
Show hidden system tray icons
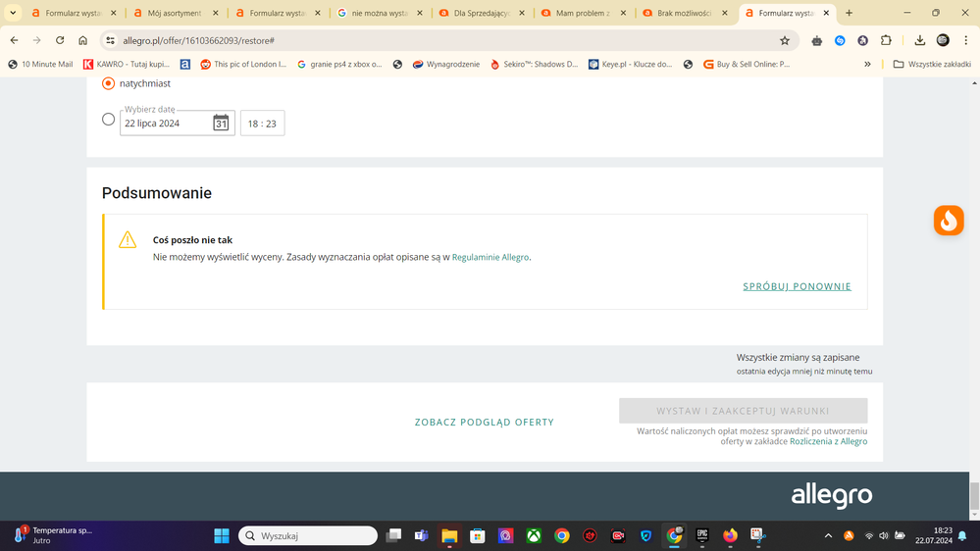point(828,535)
